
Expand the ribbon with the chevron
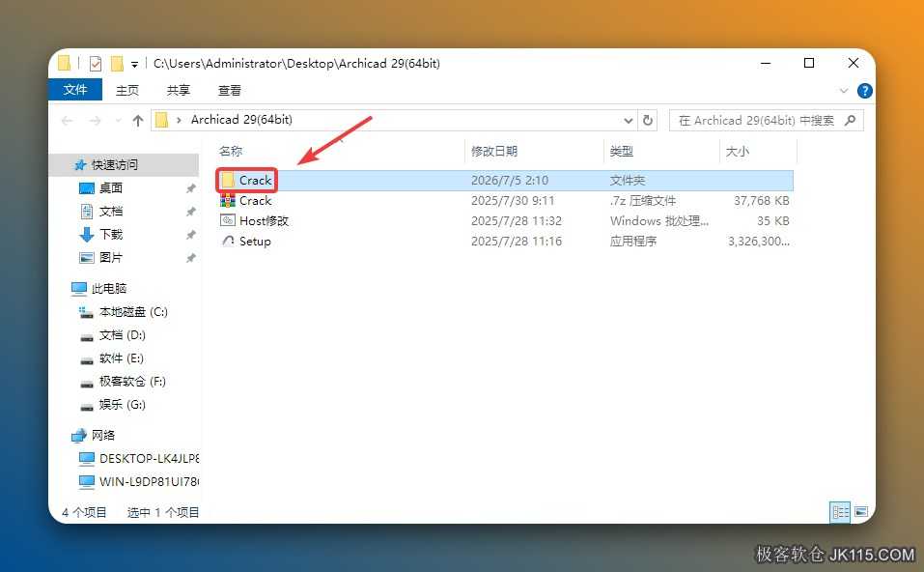tap(843, 90)
